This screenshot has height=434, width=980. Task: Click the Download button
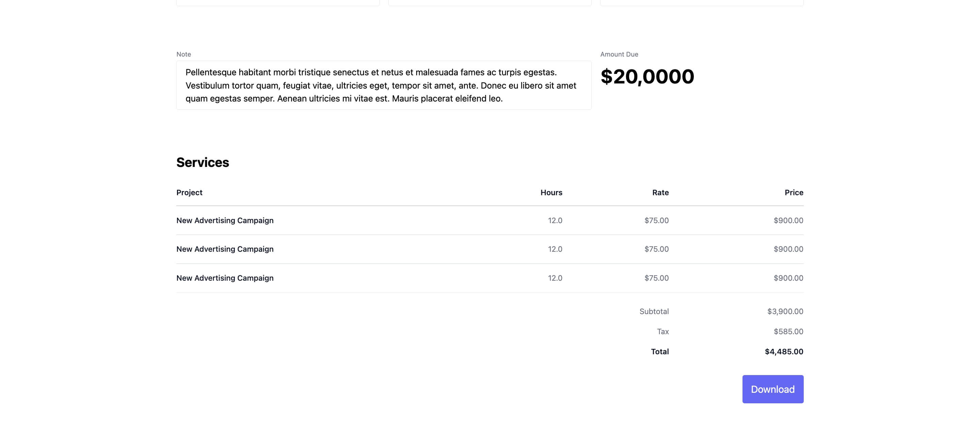[773, 389]
